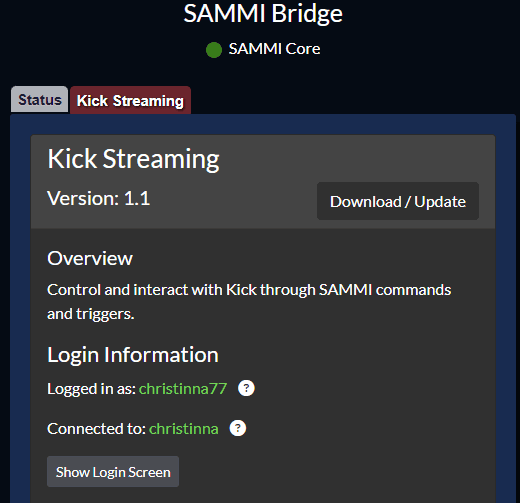Click the Download / Update button

coord(398,201)
